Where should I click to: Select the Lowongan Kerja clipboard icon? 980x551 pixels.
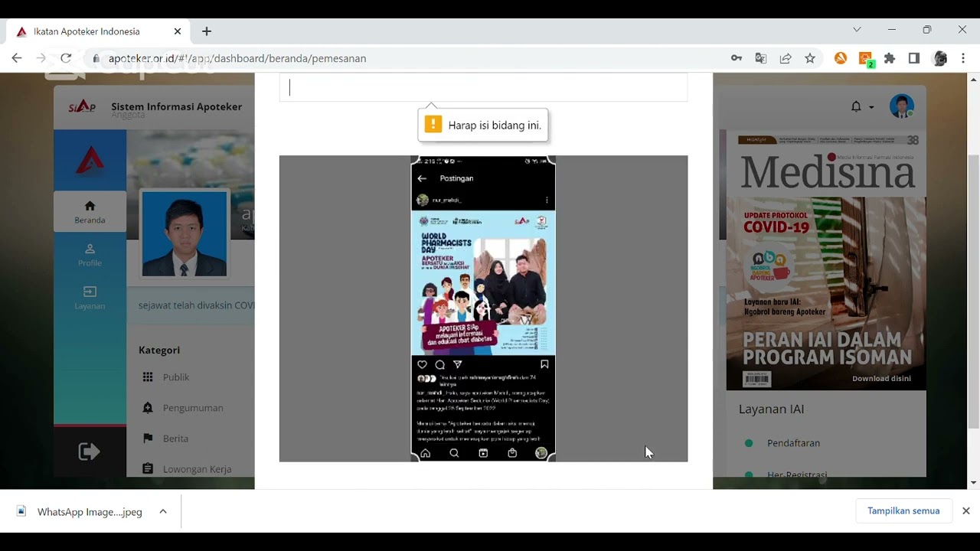coord(148,469)
